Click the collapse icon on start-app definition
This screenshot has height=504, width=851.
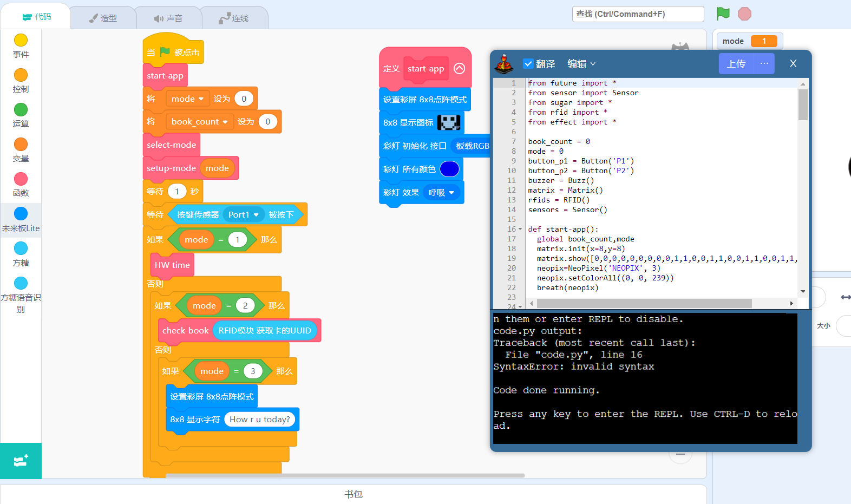(460, 68)
